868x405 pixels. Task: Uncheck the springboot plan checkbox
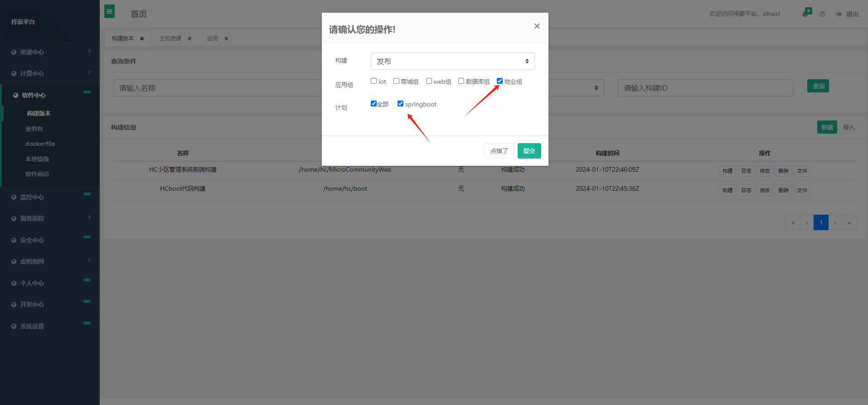point(400,104)
